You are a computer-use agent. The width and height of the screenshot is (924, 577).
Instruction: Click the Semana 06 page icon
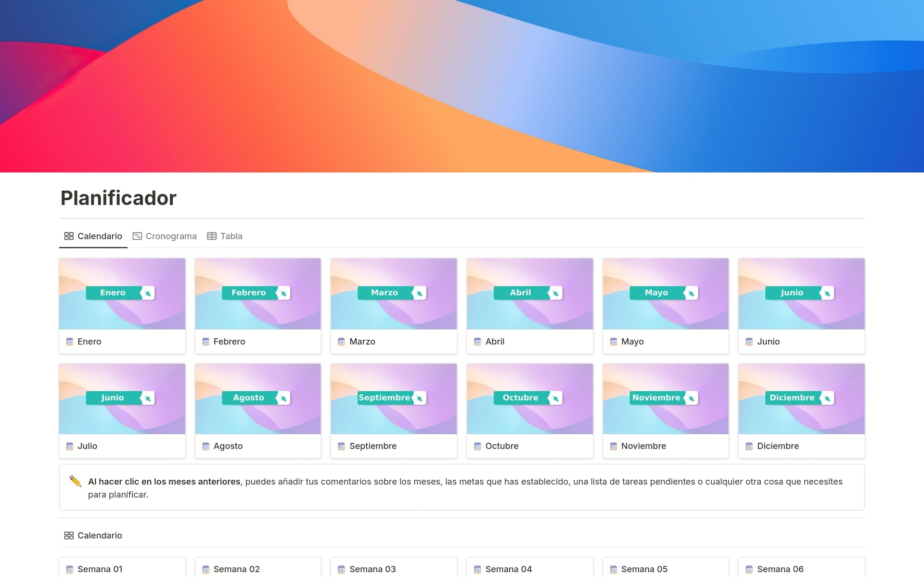click(749, 569)
